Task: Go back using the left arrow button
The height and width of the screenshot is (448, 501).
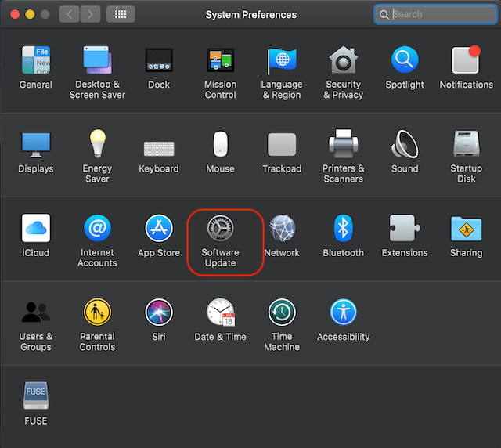Action: click(70, 14)
